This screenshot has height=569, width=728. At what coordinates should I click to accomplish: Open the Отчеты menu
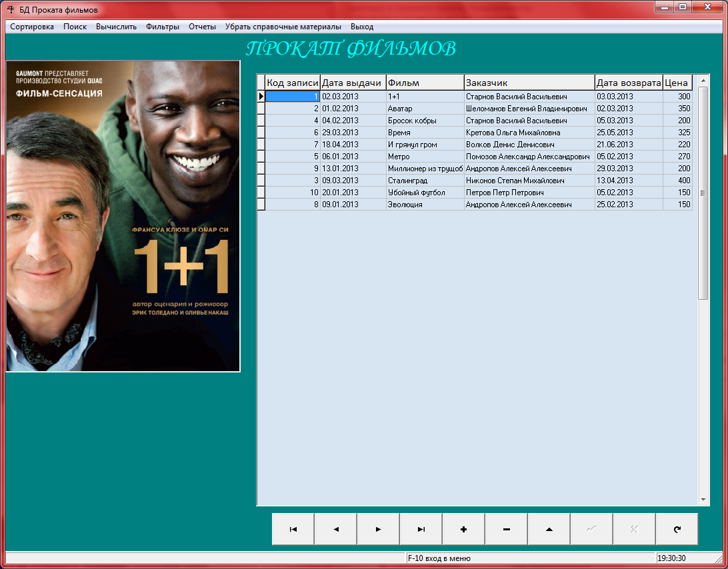202,27
